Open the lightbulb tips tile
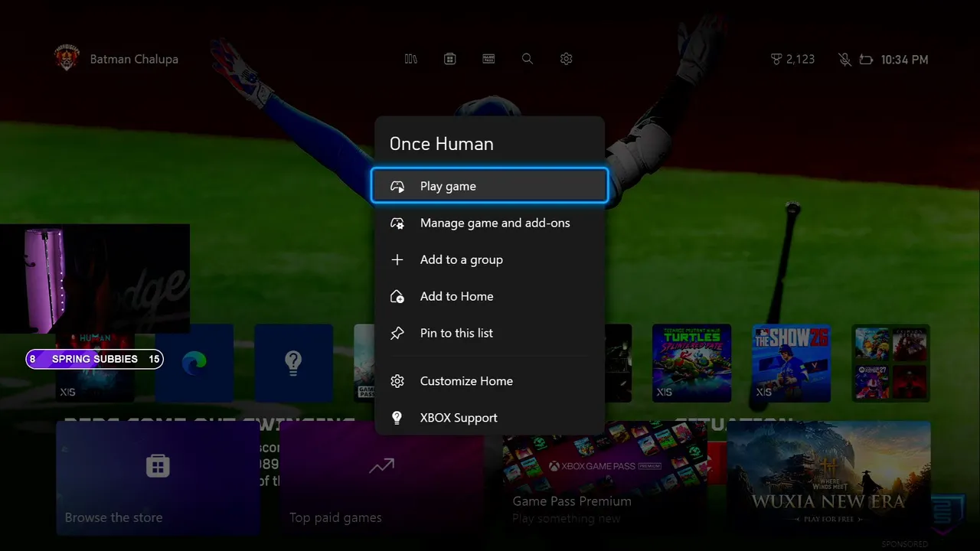The image size is (980, 551). 294,363
